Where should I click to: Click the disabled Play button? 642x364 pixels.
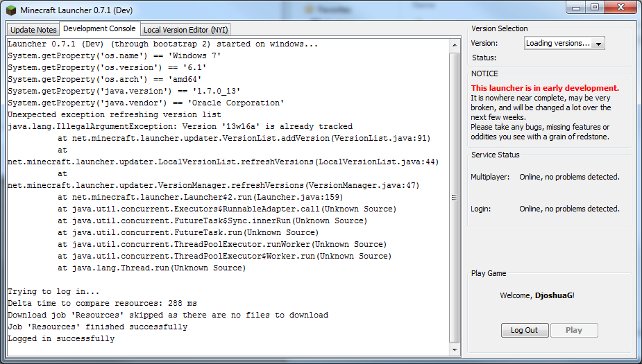coord(574,330)
